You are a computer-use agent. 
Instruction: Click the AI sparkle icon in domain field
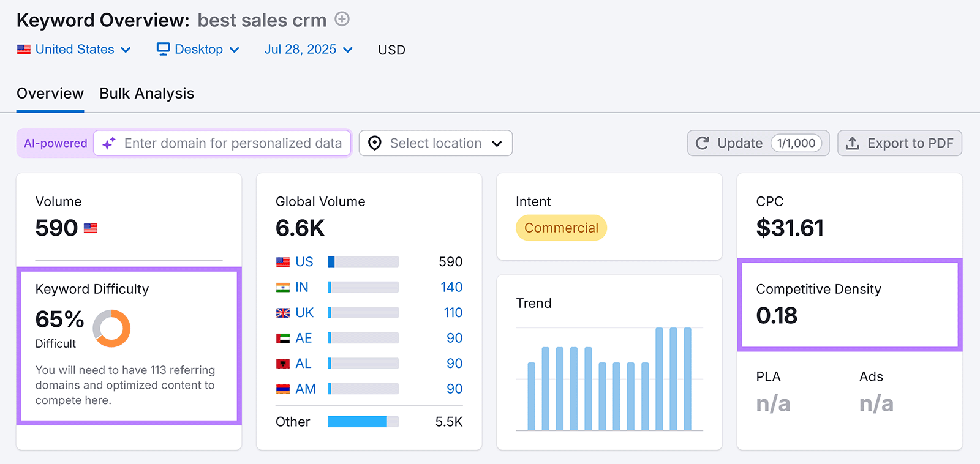coord(109,143)
